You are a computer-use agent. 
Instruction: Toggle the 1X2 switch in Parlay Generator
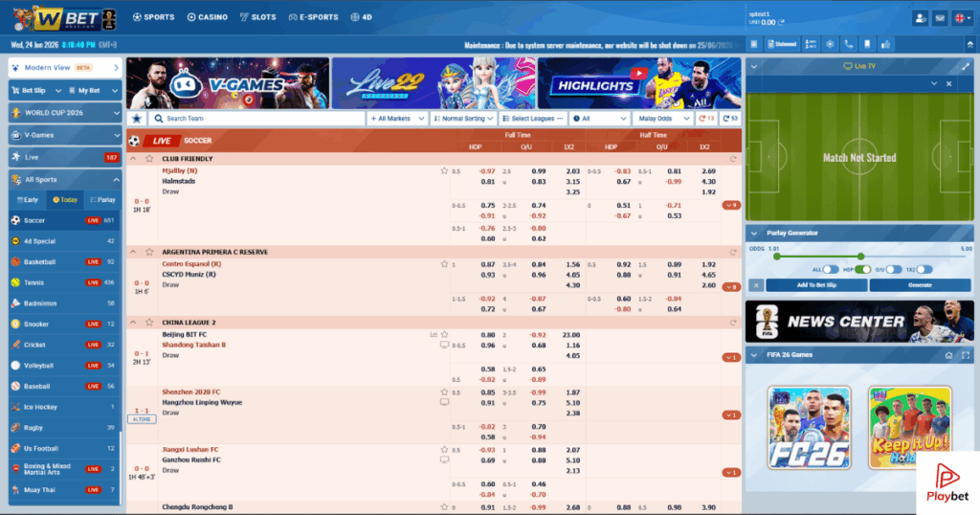pyautogui.click(x=924, y=269)
